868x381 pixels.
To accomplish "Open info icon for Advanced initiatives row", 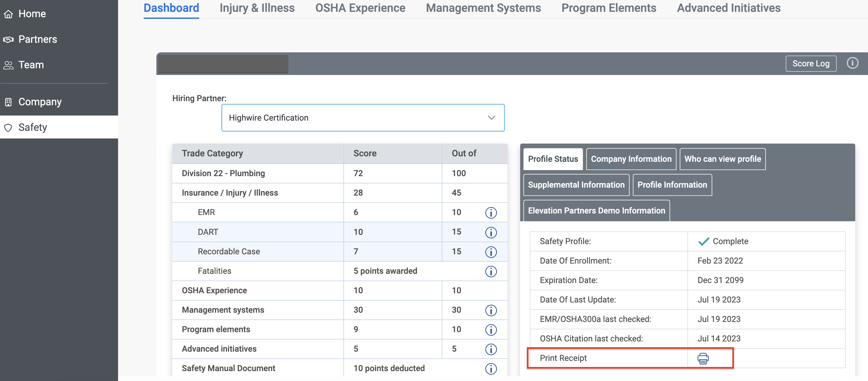I will coord(490,349).
